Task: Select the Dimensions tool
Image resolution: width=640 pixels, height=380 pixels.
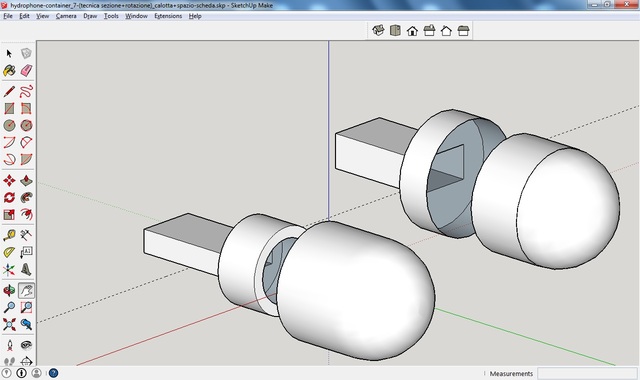Action: click(x=26, y=235)
